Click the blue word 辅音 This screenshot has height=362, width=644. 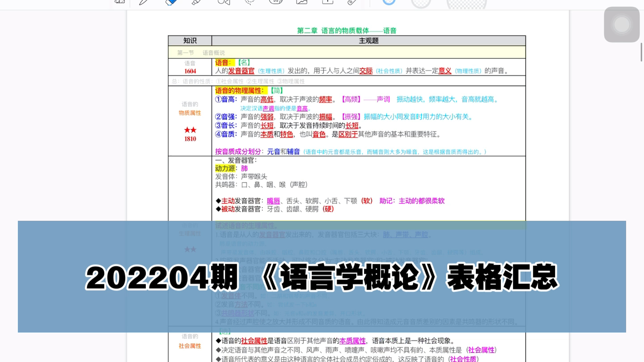pos(293,152)
